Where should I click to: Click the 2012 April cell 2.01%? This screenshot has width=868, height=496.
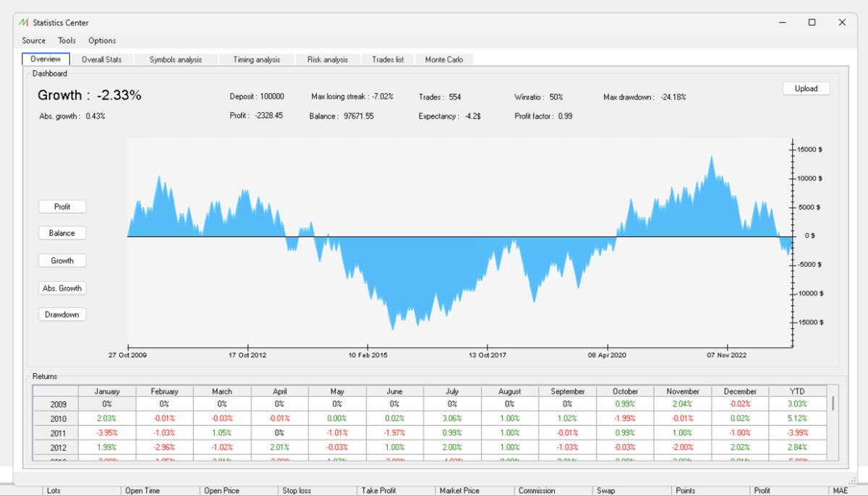pos(279,446)
